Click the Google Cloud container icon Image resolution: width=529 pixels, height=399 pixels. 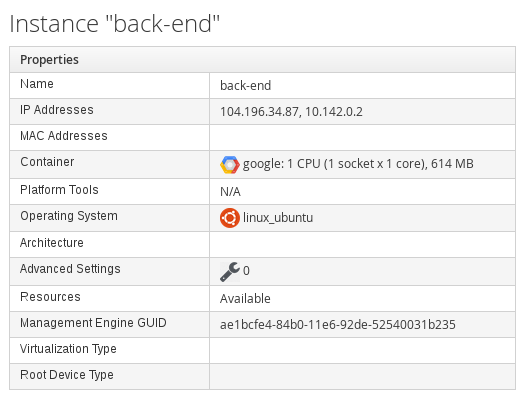(x=230, y=165)
